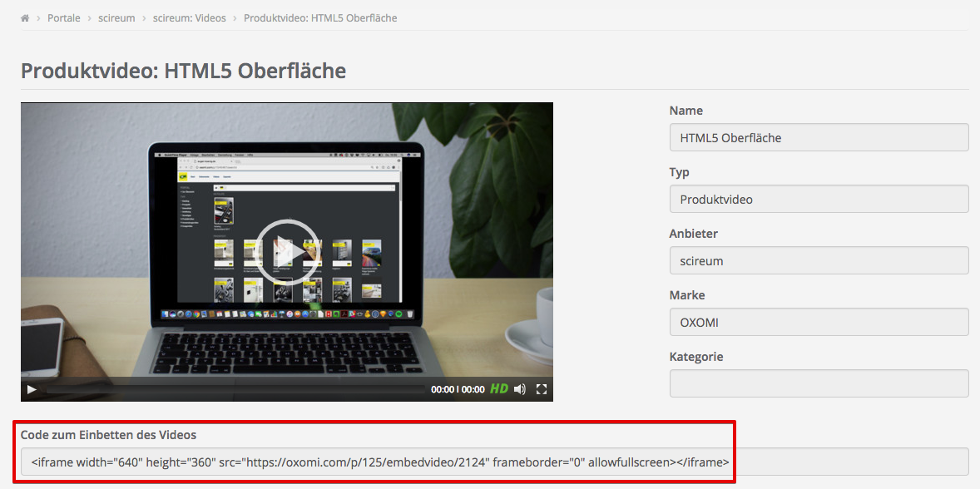980x489 pixels.
Task: Enter fullscreen mode for the video
Action: click(x=542, y=389)
